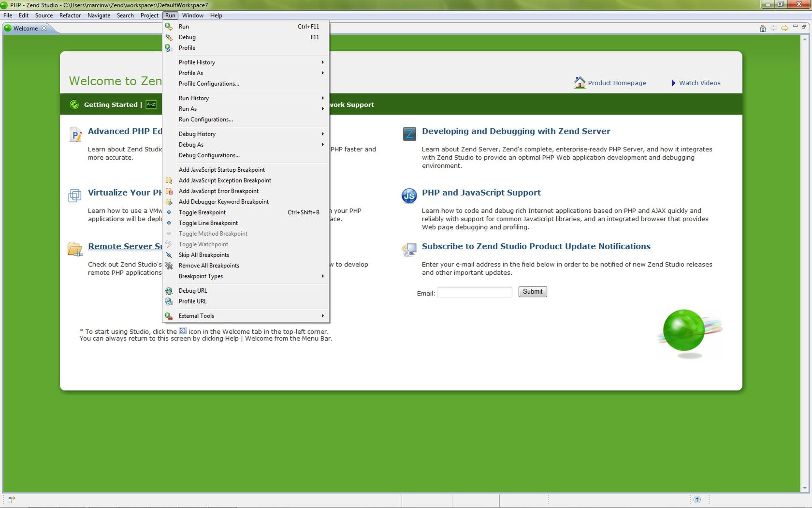Click the new fast view icon in status bar
The width and height of the screenshot is (812, 508).
coord(12,500)
